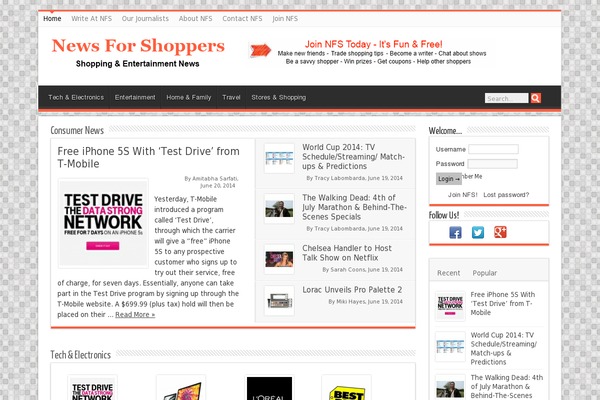Switch to the Popular tab
600x400 pixels.
point(484,273)
